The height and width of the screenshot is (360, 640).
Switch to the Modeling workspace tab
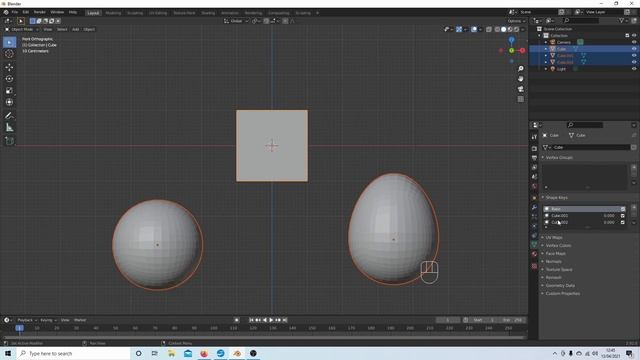pyautogui.click(x=113, y=13)
